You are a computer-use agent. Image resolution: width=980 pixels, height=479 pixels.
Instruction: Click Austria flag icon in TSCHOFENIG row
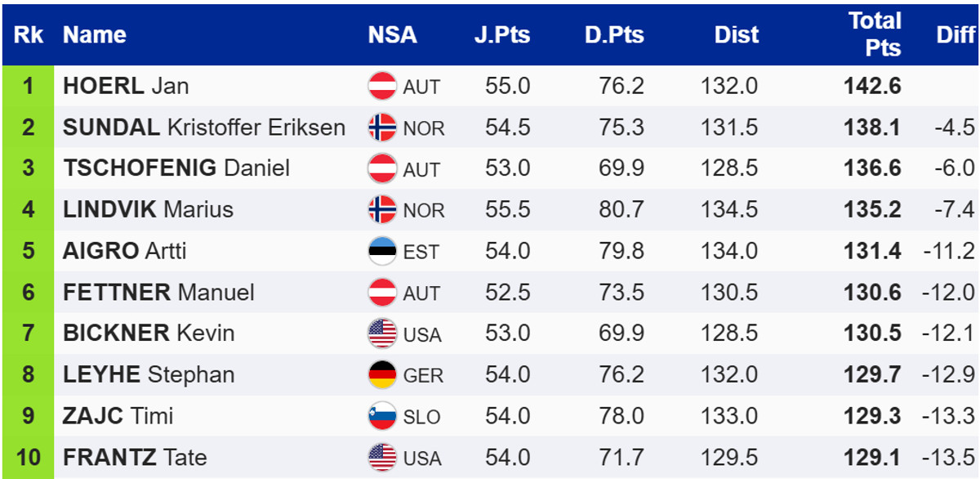pyautogui.click(x=382, y=168)
